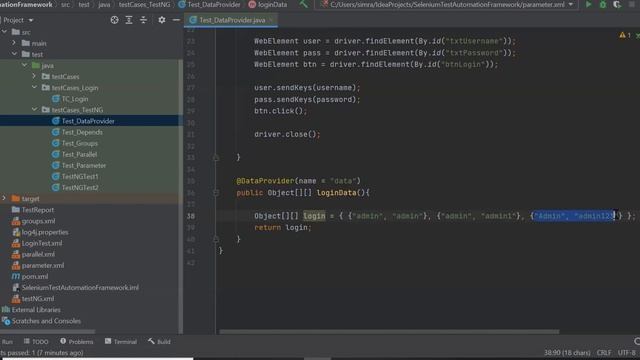Click line number 38 in gutter
Screen dimensions: 640x360
(191, 216)
